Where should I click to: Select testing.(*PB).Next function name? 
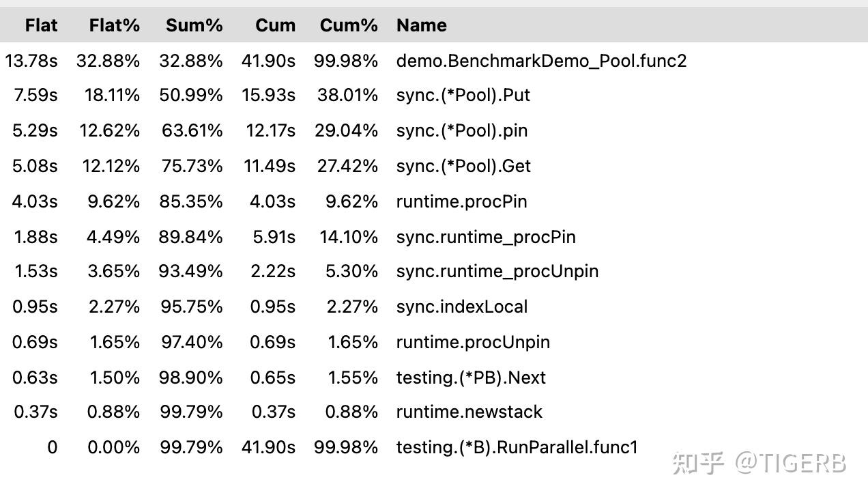coord(471,378)
